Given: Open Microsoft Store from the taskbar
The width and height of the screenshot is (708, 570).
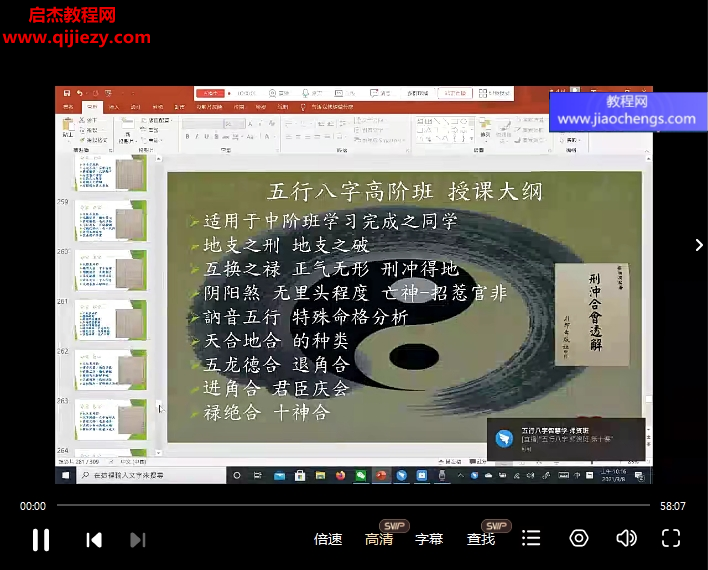Looking at the screenshot, I should [300, 475].
